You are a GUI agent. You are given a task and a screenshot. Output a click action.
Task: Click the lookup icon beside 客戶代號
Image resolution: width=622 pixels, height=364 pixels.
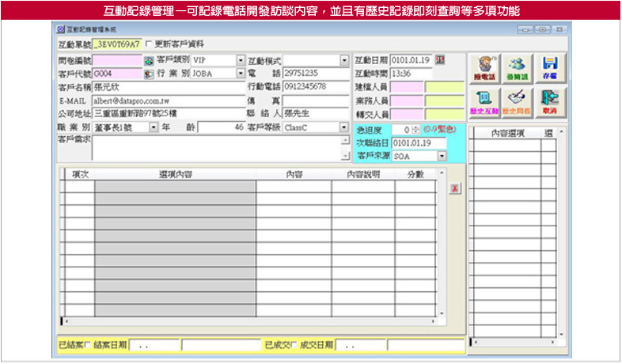coord(148,74)
